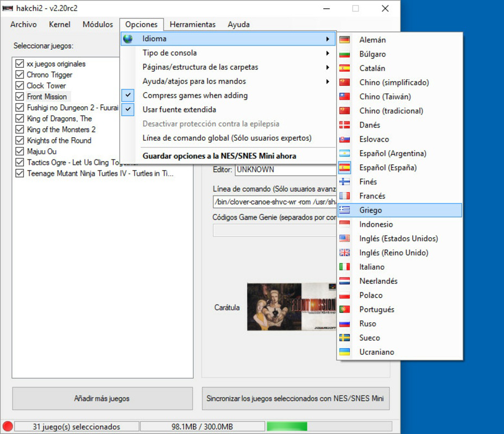
Task: Click the Slovak flag icon next to Eslovaco
Action: (344, 139)
